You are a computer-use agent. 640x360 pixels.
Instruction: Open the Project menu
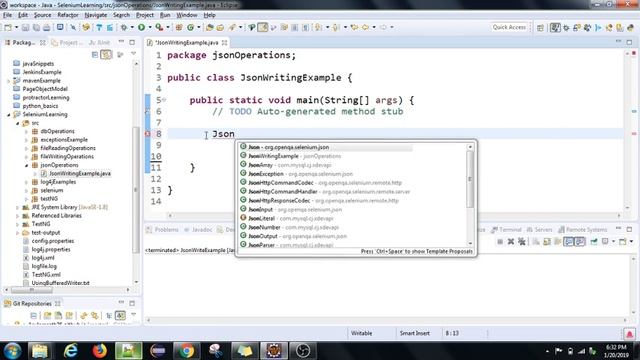(x=145, y=15)
